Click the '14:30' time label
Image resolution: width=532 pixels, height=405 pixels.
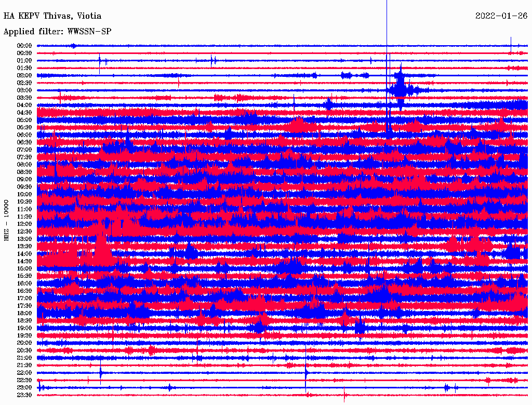pyautogui.click(x=24, y=262)
